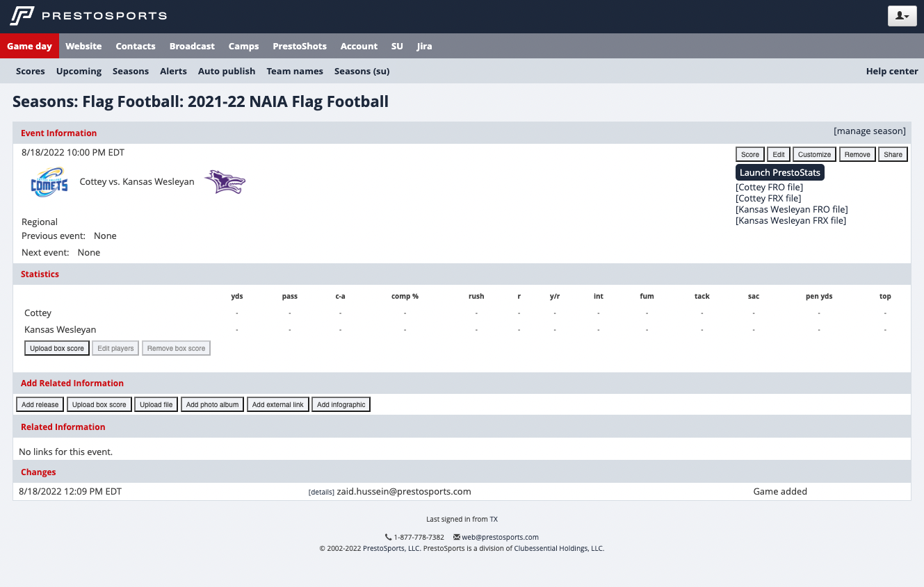This screenshot has width=924, height=587.
Task: Click the Game added change entry
Action: (x=780, y=491)
